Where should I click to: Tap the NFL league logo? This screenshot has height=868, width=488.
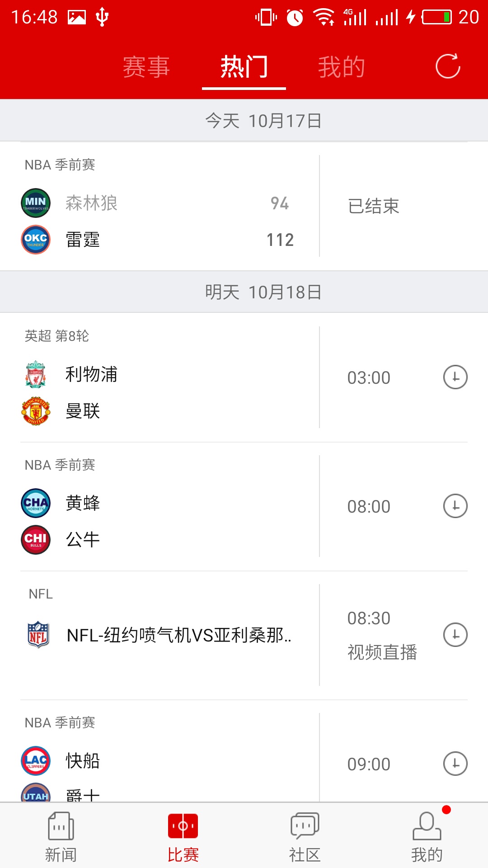[38, 634]
